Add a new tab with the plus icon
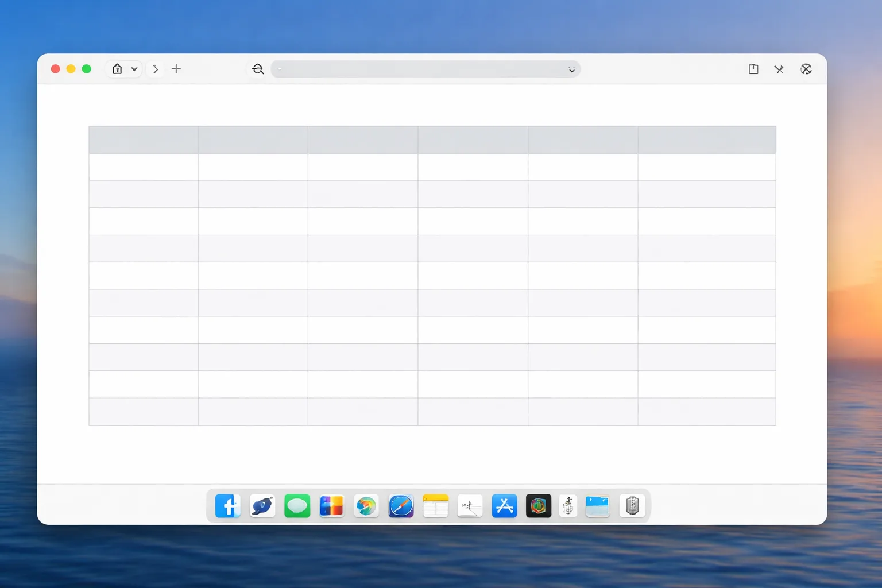Viewport: 882px width, 588px height. tap(176, 69)
